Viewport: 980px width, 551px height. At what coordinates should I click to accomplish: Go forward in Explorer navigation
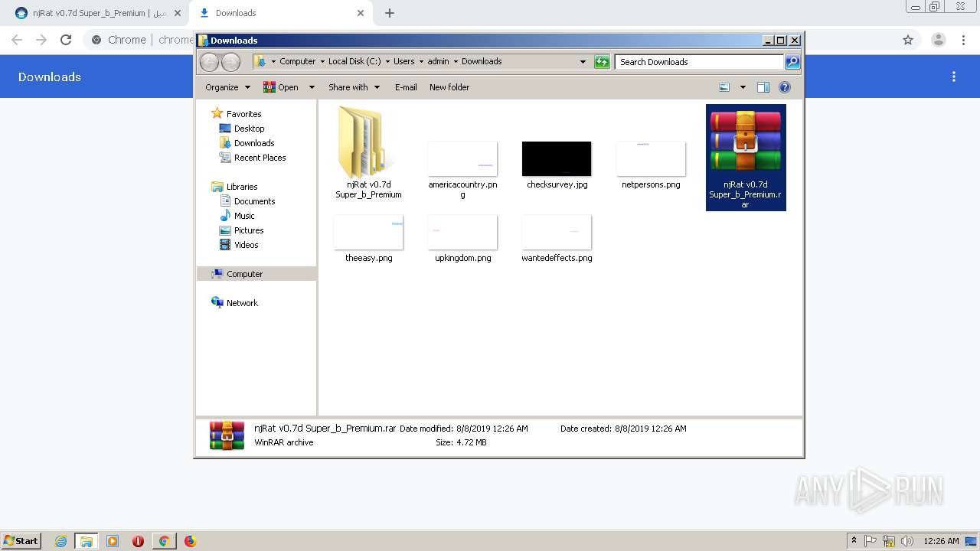(230, 62)
